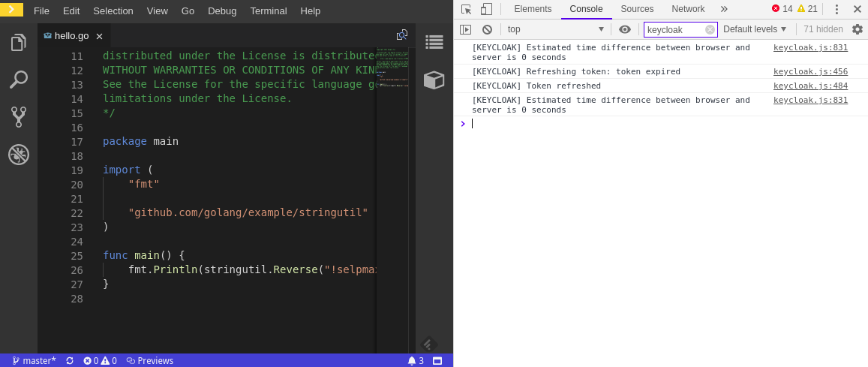The image size is (868, 367).
Task: Toggle the console sidebar panel
Action: (x=465, y=29)
